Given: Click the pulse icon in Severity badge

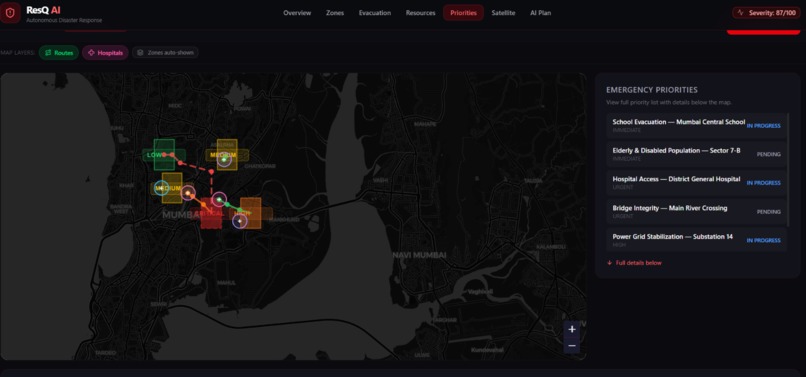Looking at the screenshot, I should pos(741,13).
